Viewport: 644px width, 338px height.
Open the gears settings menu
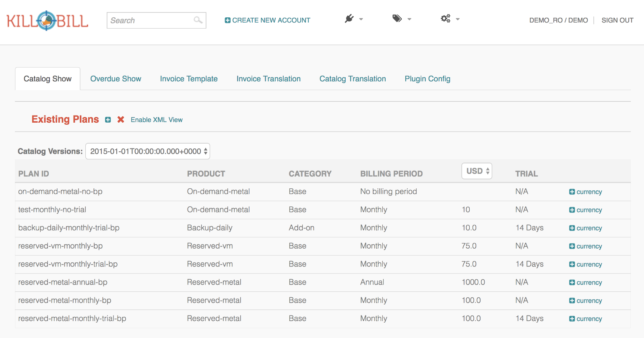click(x=450, y=19)
